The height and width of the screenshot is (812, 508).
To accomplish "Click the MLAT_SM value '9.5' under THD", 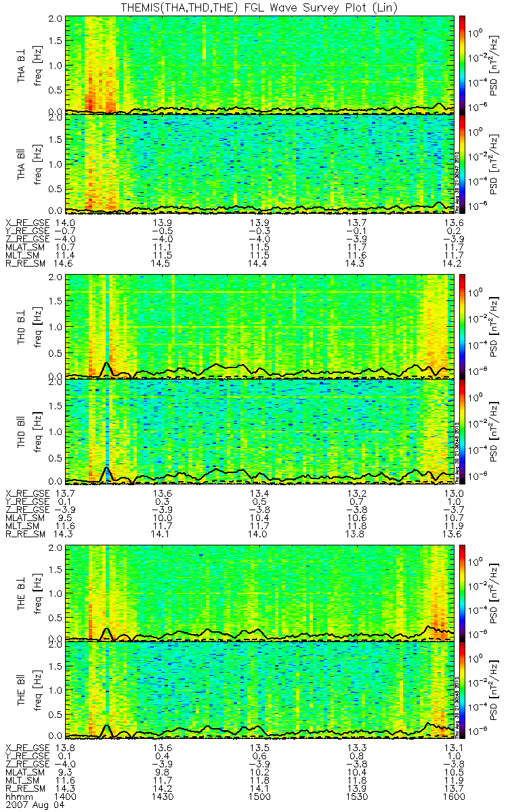I will click(x=66, y=518).
